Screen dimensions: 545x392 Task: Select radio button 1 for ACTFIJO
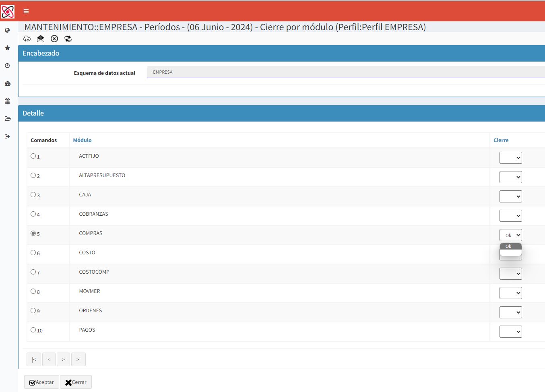coord(33,156)
